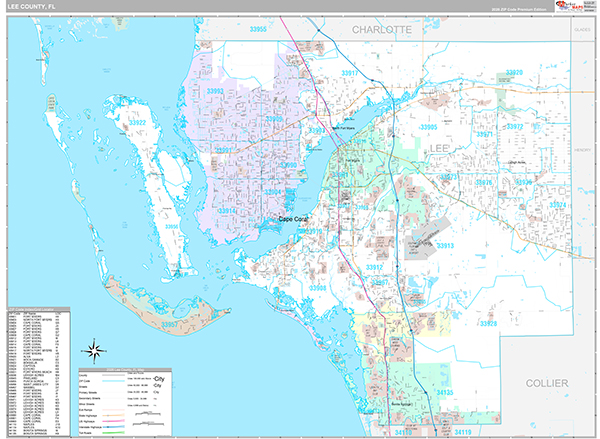Image resolution: width=600 pixels, height=439 pixels.
Task: Click the 'Lehigh Acres' place label
Action: 517,162
